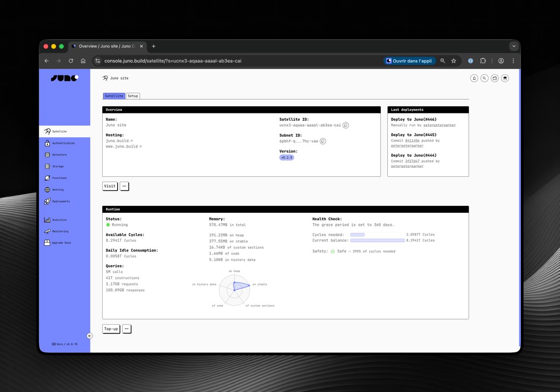
Task: Click the Cycles needed progress bar
Action: [357, 235]
